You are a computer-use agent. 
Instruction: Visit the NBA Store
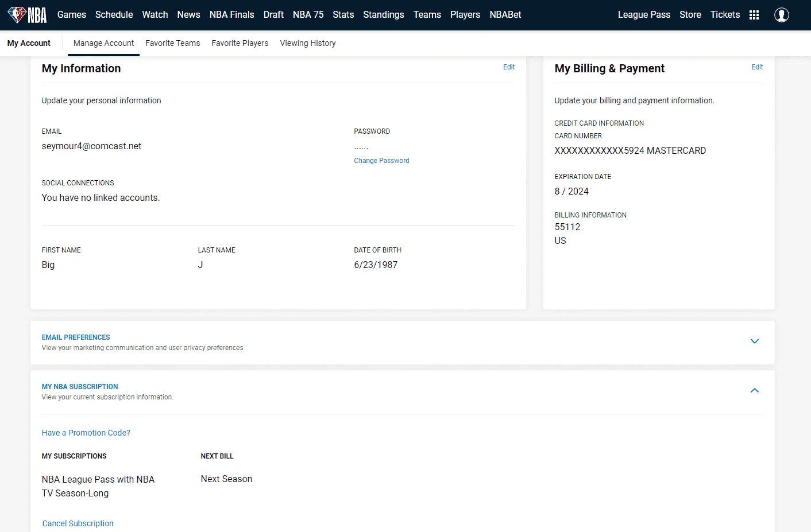click(x=690, y=15)
